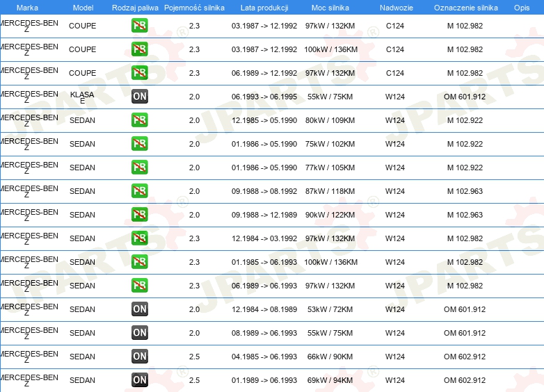Screen dimensions: 544x392
Task: Select the petrol icon in the 77kW / 105KM row
Action: point(139,167)
